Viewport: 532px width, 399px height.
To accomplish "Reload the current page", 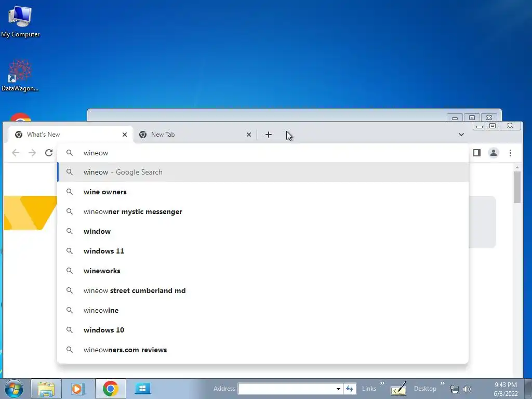I will (x=49, y=153).
